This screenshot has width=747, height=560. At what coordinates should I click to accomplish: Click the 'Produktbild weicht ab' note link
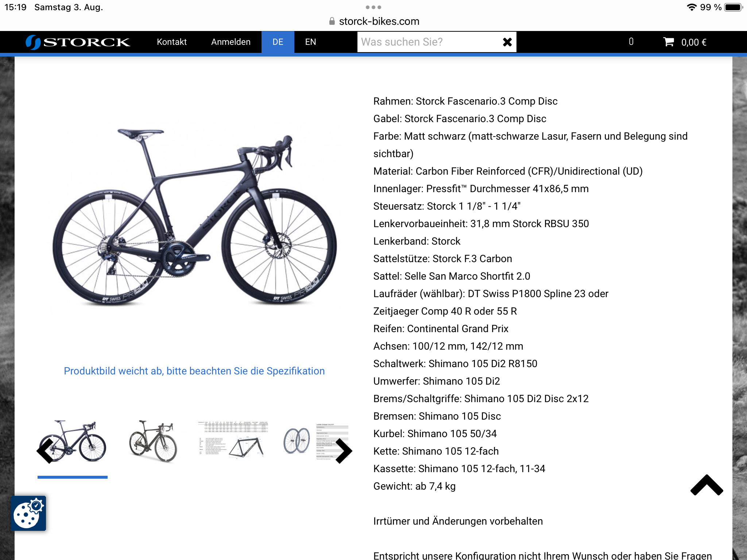[x=194, y=371]
